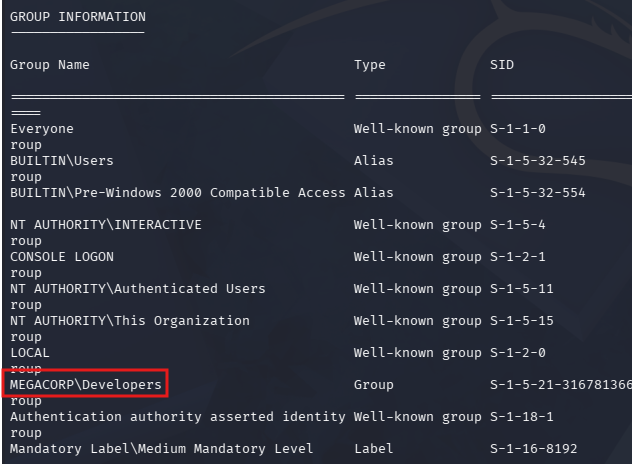Click the LOCAL group name
This screenshot has height=464, width=632.
click(x=30, y=353)
